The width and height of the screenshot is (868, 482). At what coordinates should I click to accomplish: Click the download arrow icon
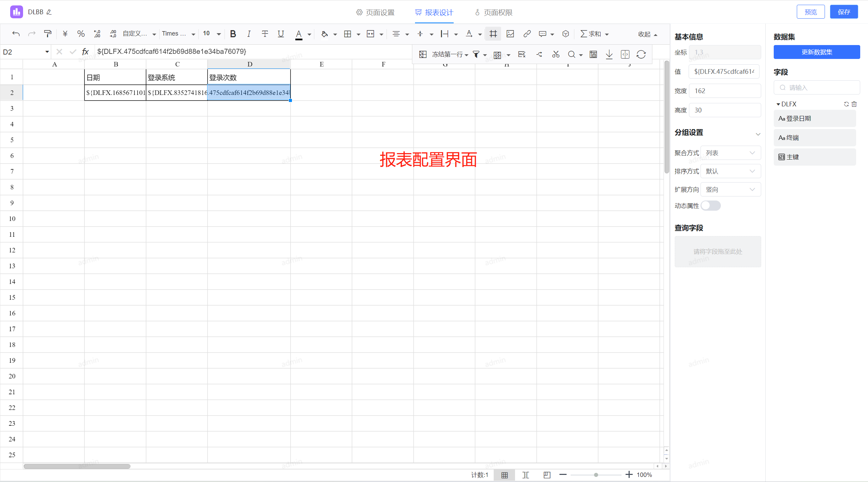pyautogui.click(x=609, y=55)
